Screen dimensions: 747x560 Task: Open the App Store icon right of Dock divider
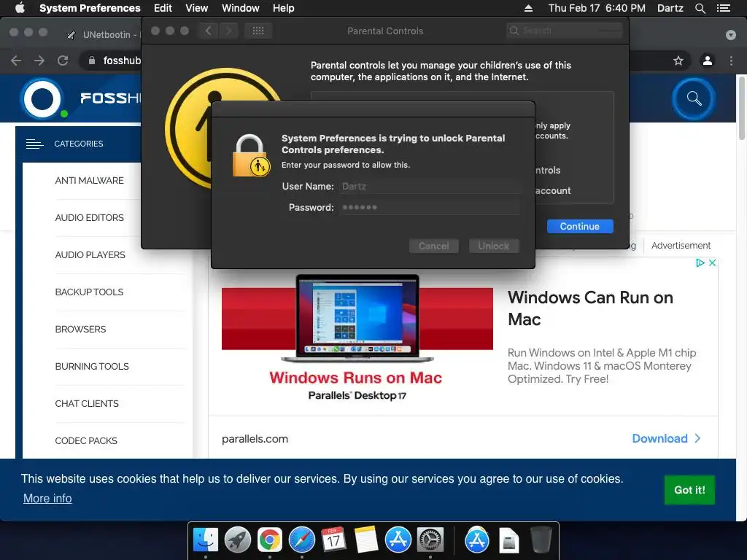(x=477, y=540)
